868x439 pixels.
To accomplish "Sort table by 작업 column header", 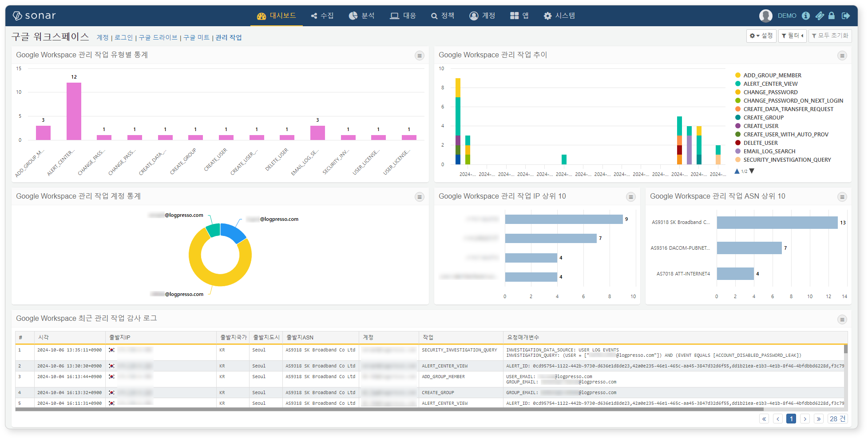I will point(460,338).
